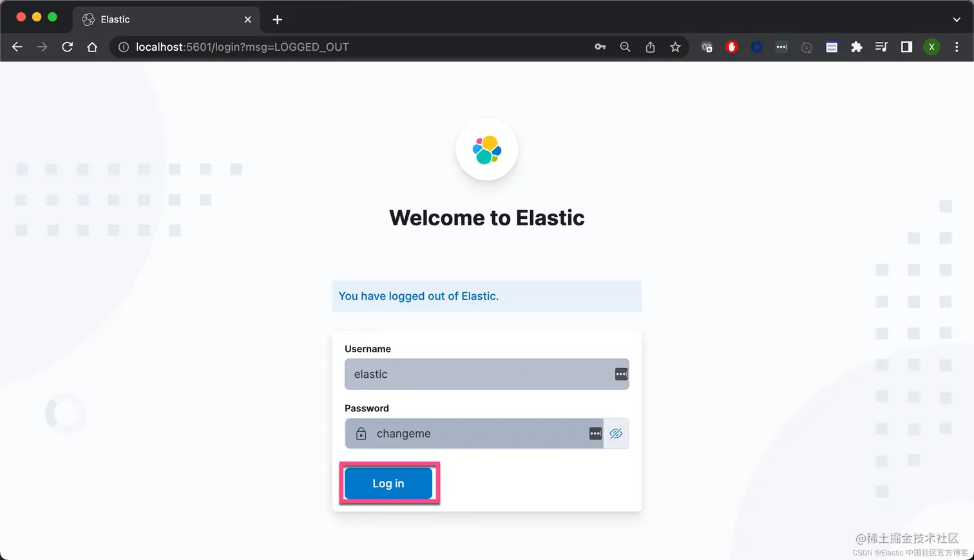Go forward in browser history
The height and width of the screenshot is (560, 974).
pyautogui.click(x=42, y=47)
